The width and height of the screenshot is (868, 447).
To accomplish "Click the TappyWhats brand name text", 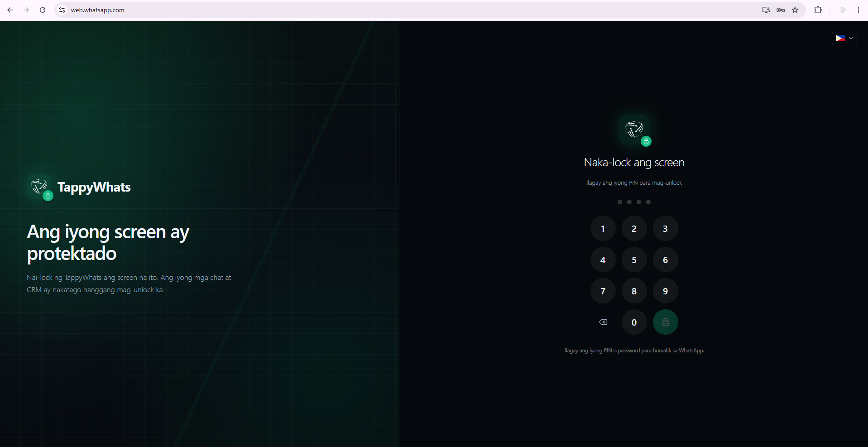I will 94,187.
